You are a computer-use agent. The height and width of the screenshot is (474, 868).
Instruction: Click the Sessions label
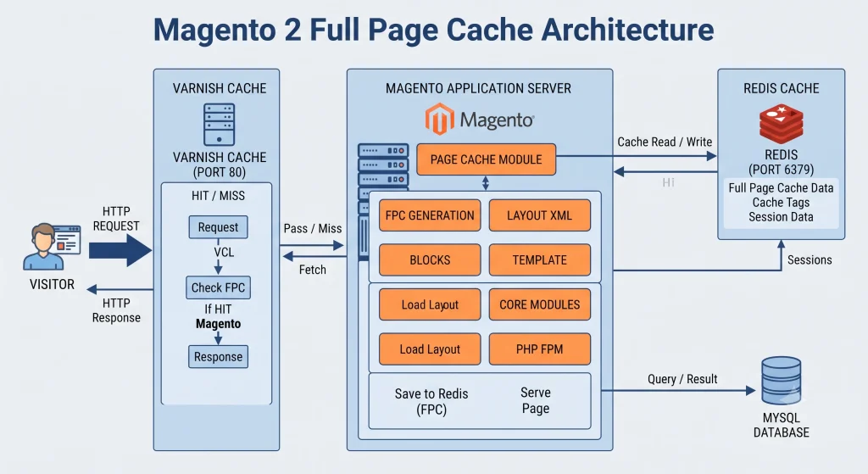[x=810, y=259]
